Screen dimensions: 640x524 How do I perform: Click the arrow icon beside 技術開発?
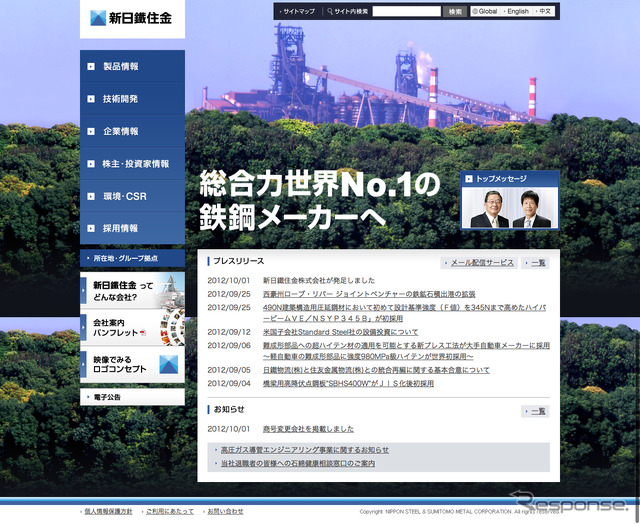[x=91, y=99]
